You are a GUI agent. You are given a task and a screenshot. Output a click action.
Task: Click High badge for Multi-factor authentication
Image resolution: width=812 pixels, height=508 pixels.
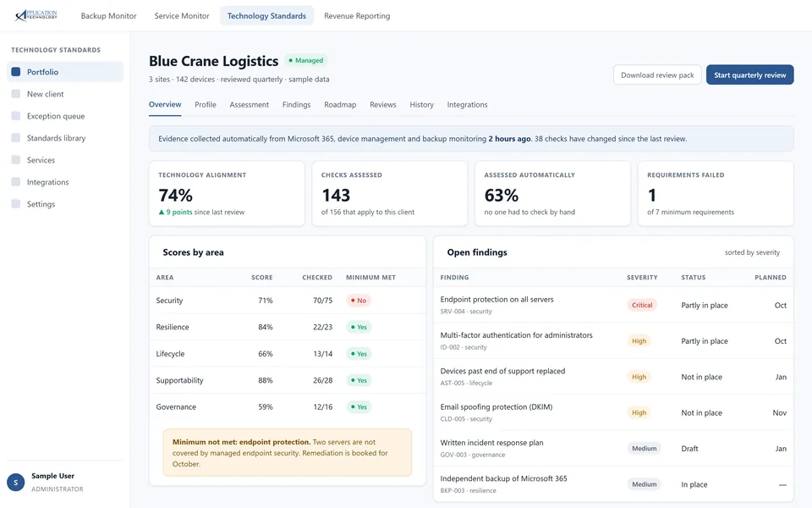point(639,341)
